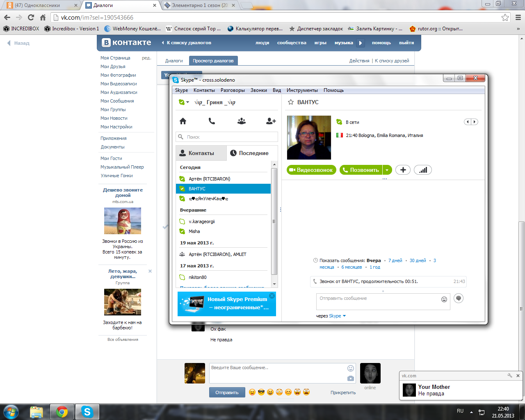This screenshot has width=525, height=420.
Task: Open Chrome menu icon
Action: 518,18
